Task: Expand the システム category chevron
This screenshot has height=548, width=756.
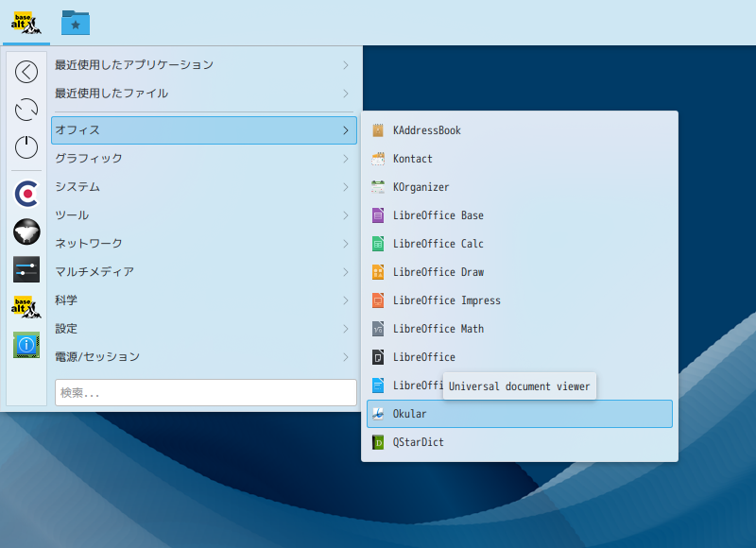Action: (346, 187)
